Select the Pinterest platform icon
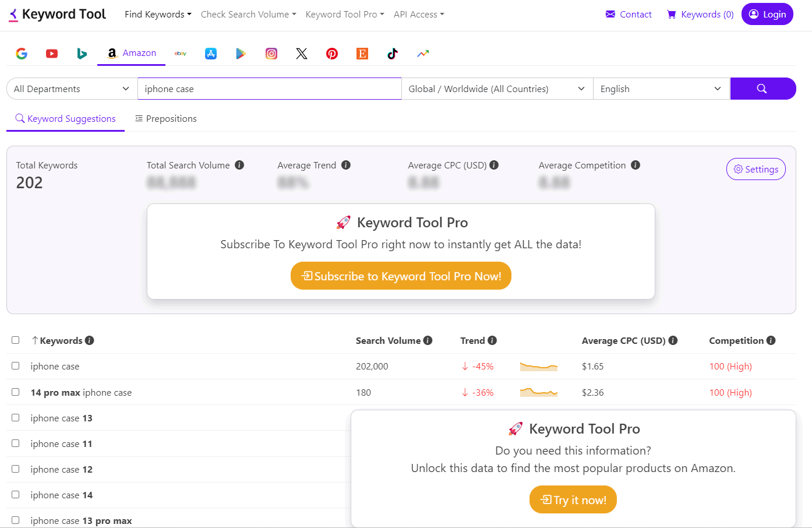Viewport: 812px width, 528px height. [x=332, y=54]
